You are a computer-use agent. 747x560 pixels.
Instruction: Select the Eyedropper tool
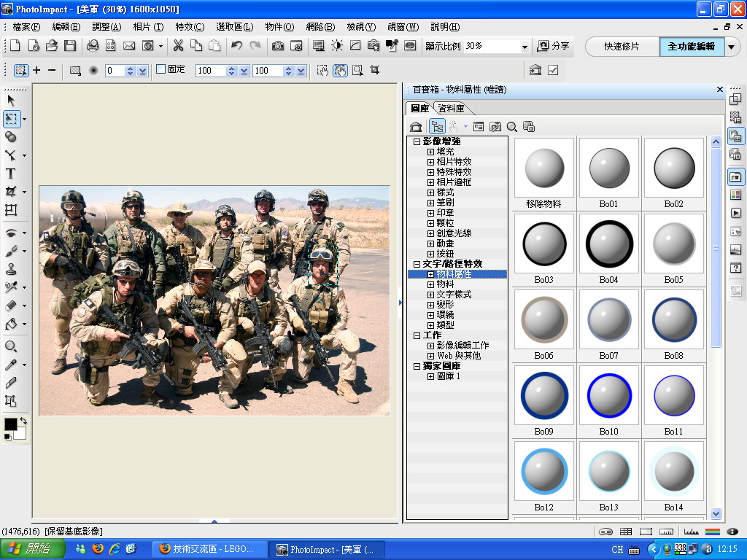click(11, 365)
